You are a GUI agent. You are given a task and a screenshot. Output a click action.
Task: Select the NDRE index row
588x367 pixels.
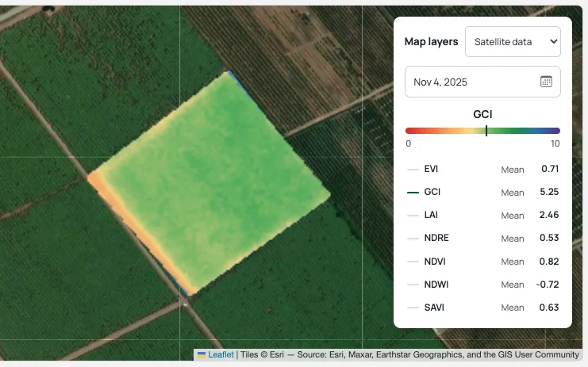coord(482,238)
